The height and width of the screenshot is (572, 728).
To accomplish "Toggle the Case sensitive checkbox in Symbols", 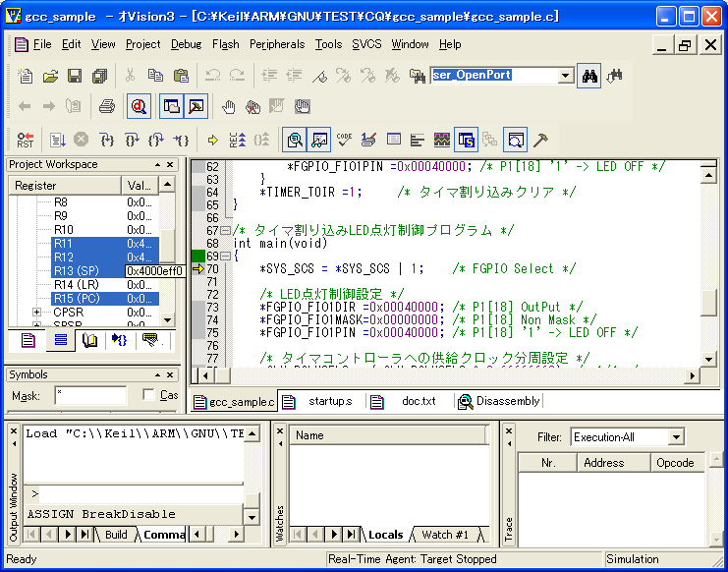I will point(148,395).
